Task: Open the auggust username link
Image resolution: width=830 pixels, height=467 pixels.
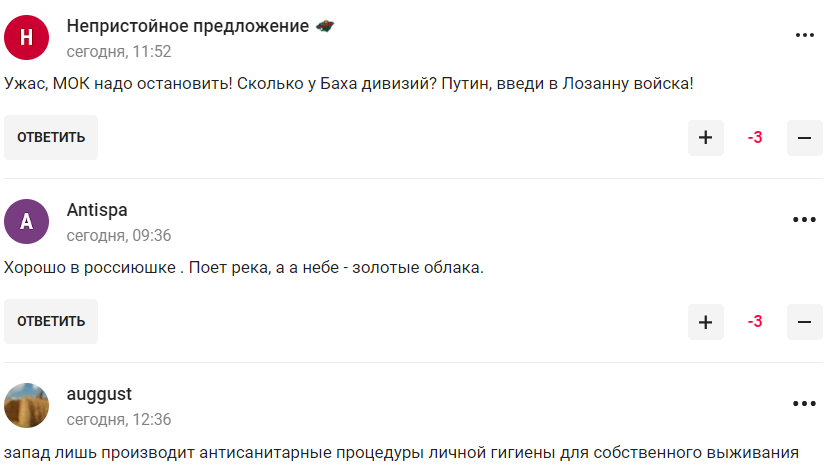Action: [99, 394]
